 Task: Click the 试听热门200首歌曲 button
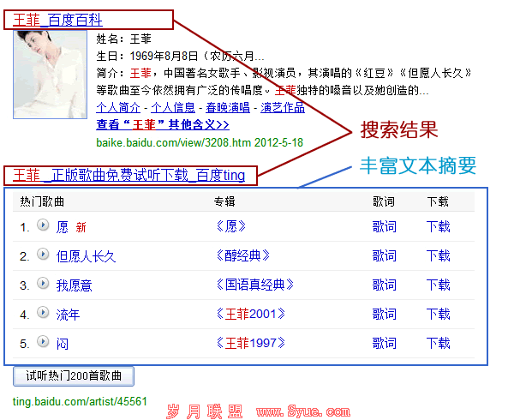click(x=74, y=376)
